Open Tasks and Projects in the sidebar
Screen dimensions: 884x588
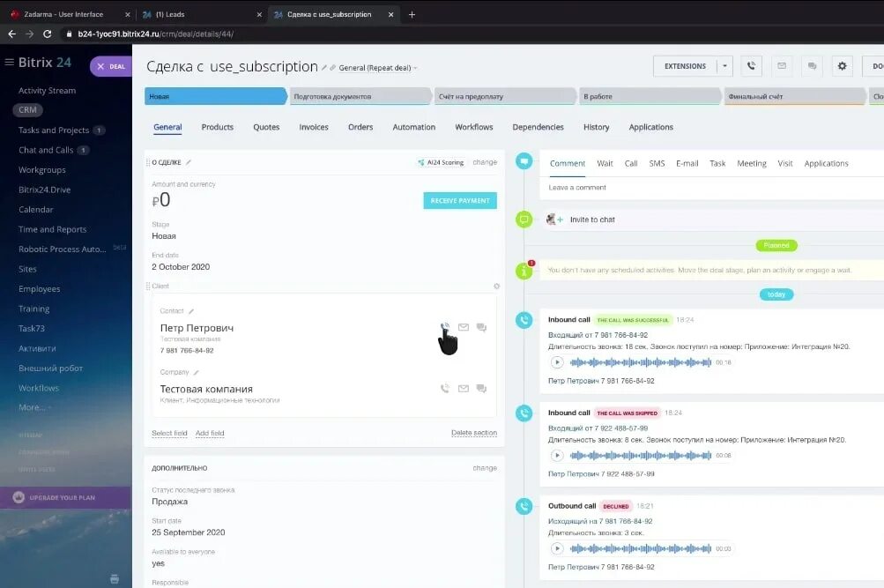click(x=54, y=130)
